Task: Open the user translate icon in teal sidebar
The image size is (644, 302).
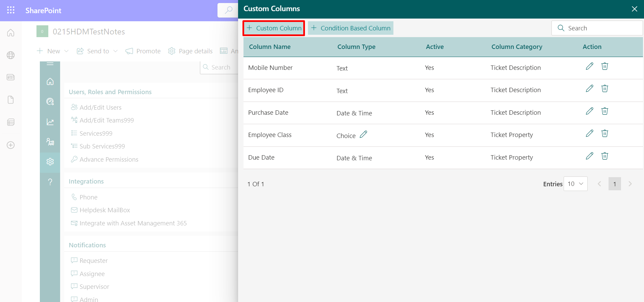Action: coord(50,142)
